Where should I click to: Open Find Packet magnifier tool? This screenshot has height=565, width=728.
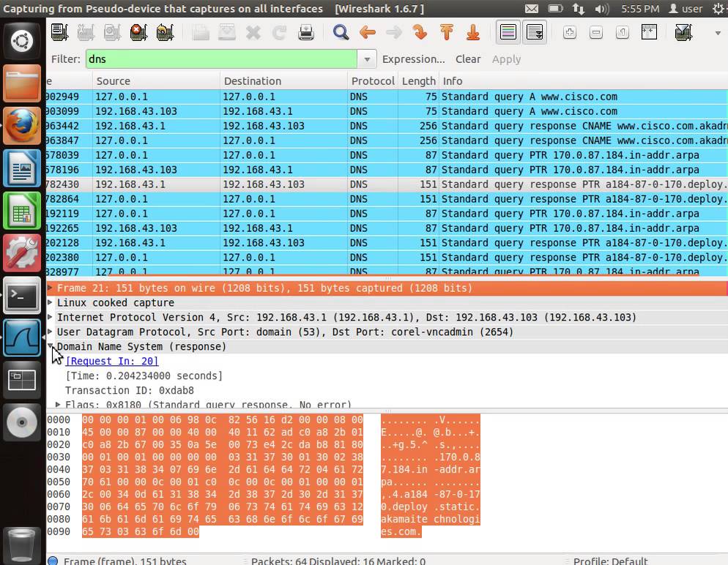[x=341, y=32]
